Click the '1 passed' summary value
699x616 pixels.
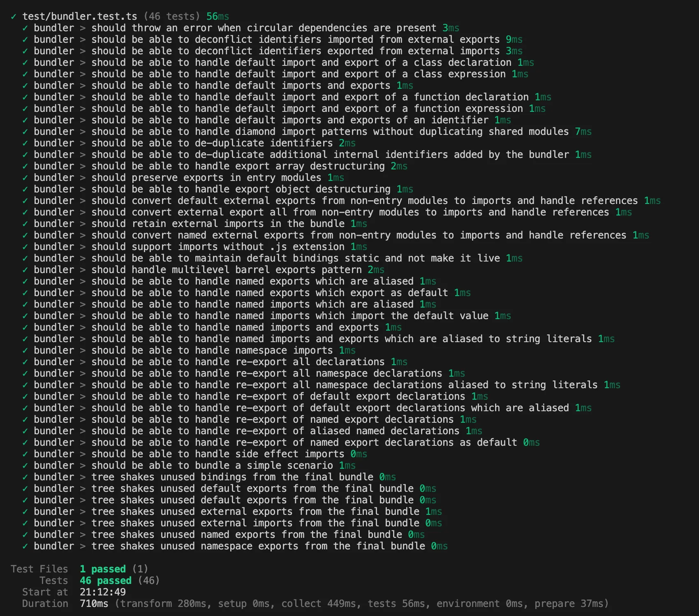[102, 569]
